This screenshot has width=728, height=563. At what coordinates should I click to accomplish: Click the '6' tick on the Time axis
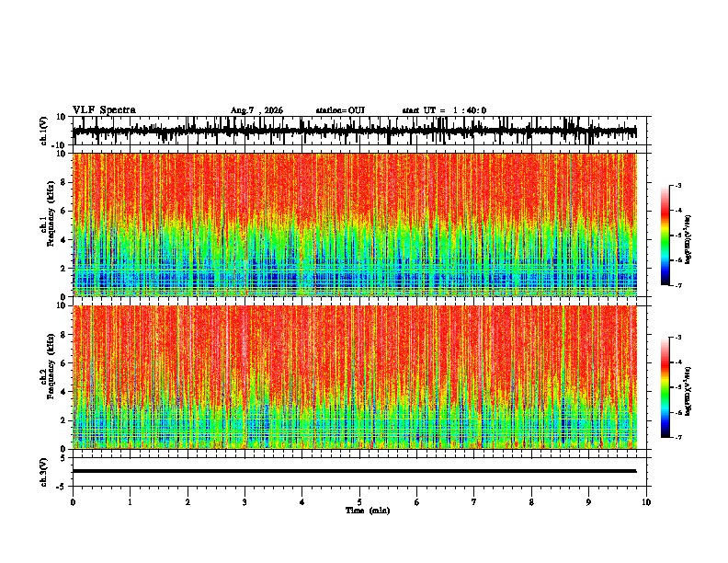416,502
